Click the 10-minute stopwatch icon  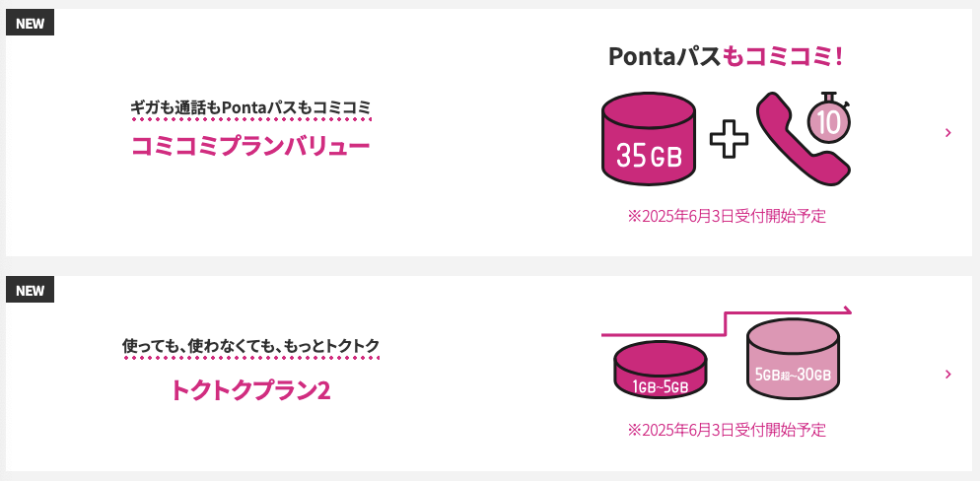pos(829,117)
